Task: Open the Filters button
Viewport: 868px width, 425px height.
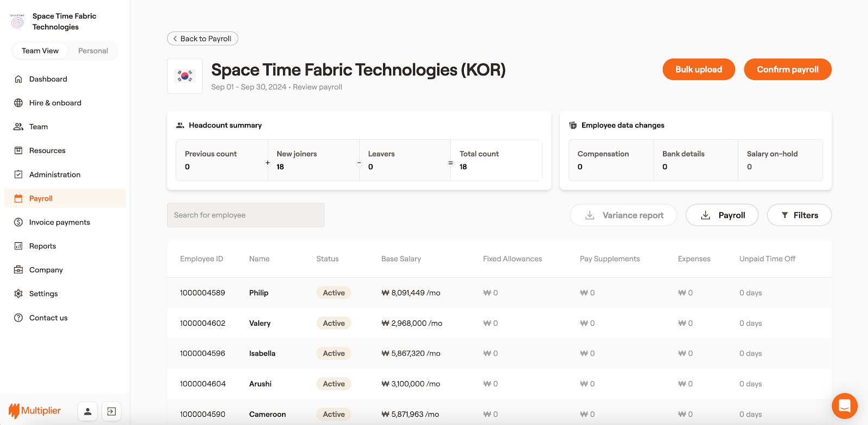Action: (x=799, y=215)
